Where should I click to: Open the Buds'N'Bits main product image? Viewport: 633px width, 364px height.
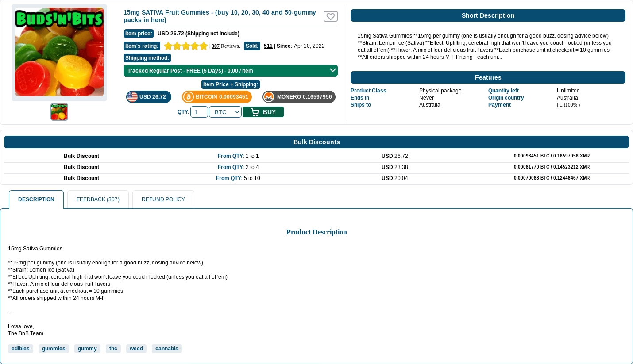coord(59,52)
